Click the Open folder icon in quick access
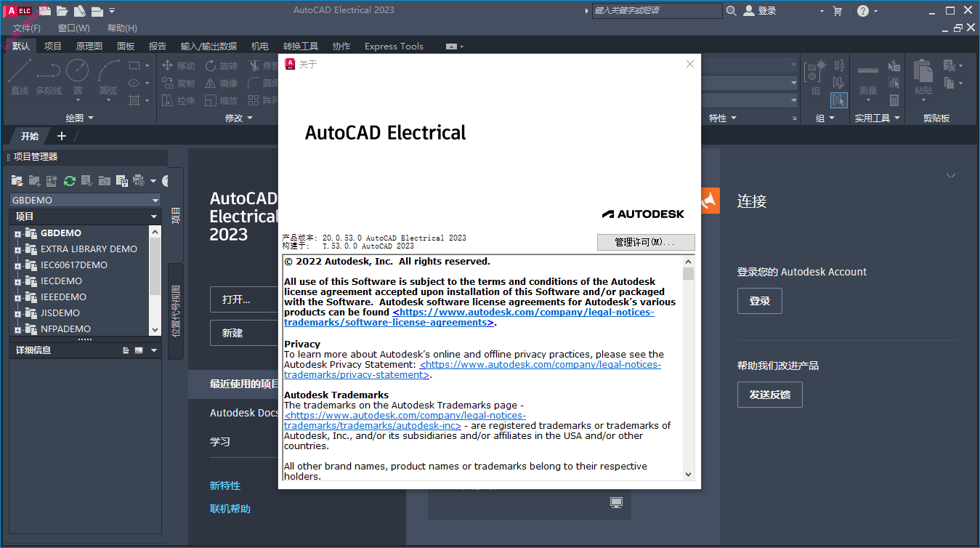 [62, 10]
